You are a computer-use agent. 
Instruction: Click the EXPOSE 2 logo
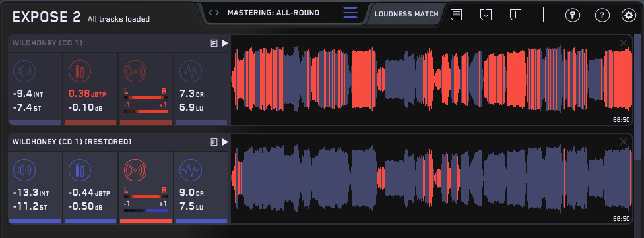pyautogui.click(x=46, y=17)
